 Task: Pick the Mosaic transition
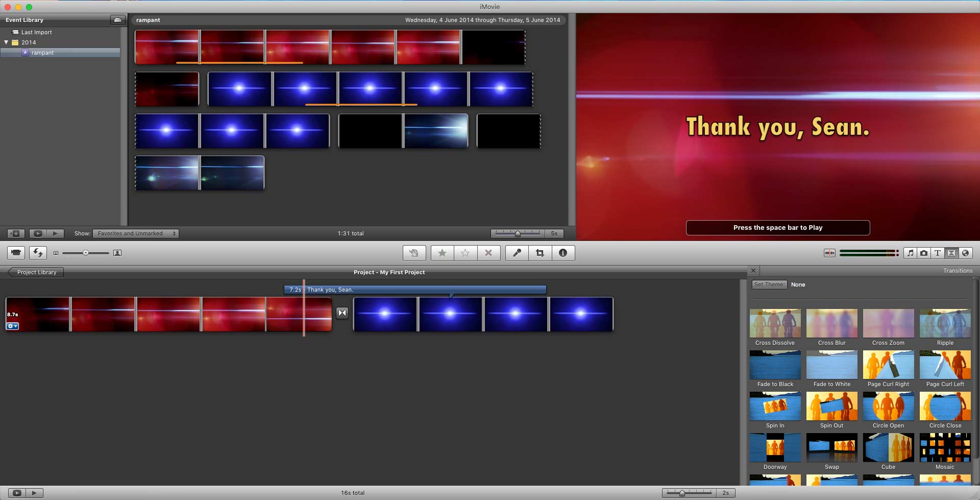[x=945, y=451]
